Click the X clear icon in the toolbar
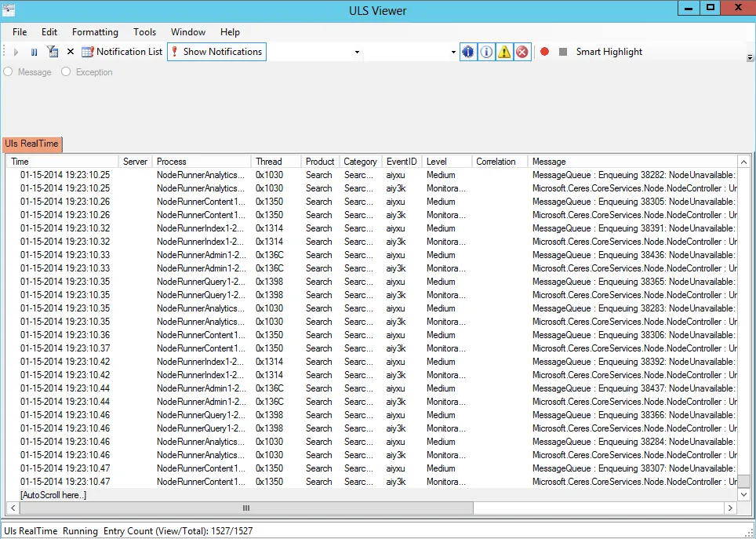 [x=71, y=52]
